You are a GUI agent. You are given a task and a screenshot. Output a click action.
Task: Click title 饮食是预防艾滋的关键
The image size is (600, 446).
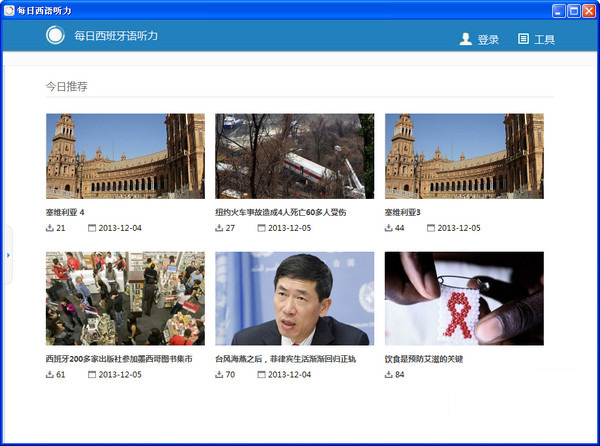424,359
